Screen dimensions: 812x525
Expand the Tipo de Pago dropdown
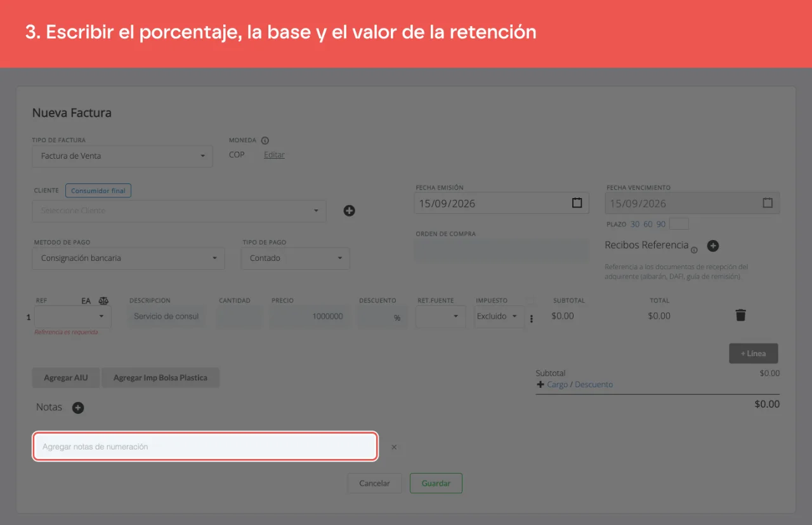(296, 258)
